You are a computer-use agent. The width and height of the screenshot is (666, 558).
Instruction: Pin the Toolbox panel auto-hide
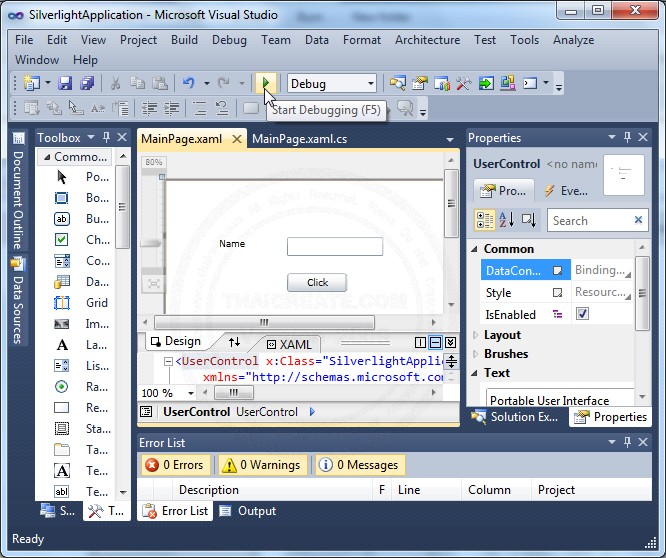(x=106, y=137)
